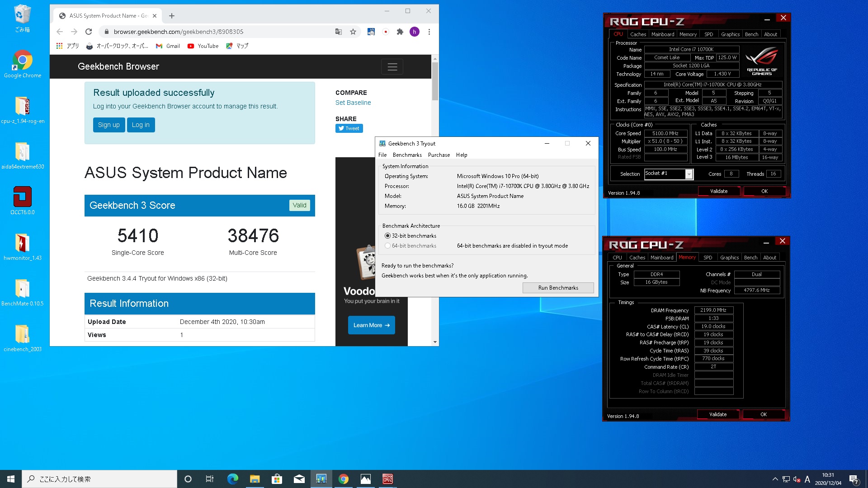868x488 pixels.
Task: Click Validate in the lower CPU-Z window
Action: (x=718, y=414)
